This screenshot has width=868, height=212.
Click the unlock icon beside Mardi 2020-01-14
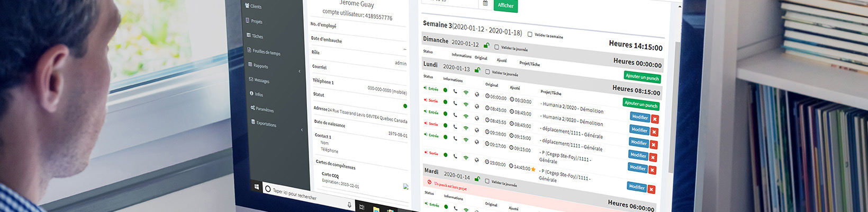click(x=477, y=179)
